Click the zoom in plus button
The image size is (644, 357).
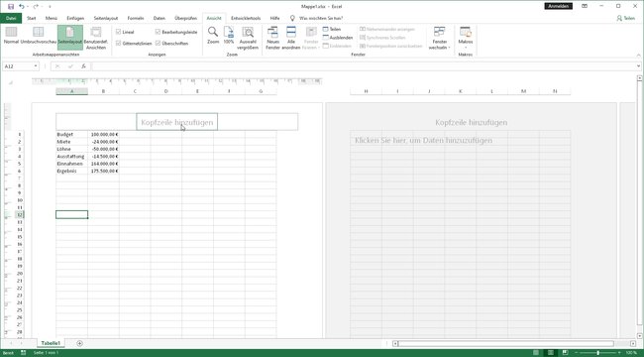pyautogui.click(x=619, y=352)
